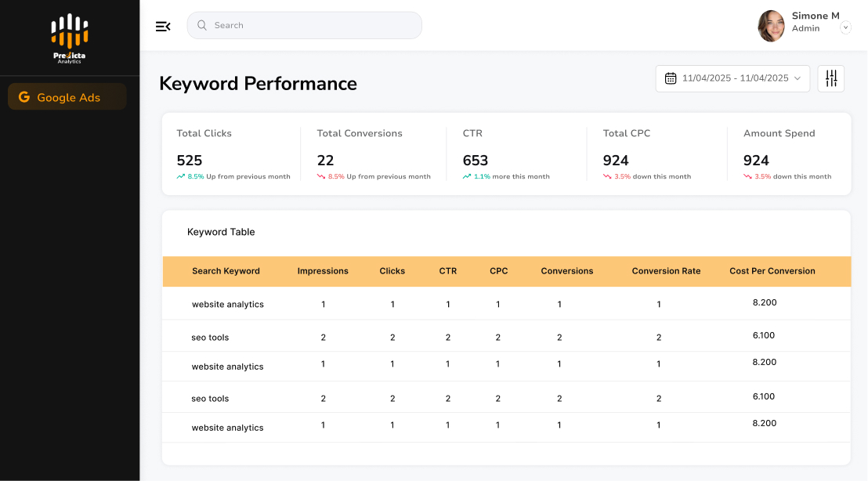Screen dimensions: 868x481
Task: Click Total Conversions value 22
Action: click(326, 161)
